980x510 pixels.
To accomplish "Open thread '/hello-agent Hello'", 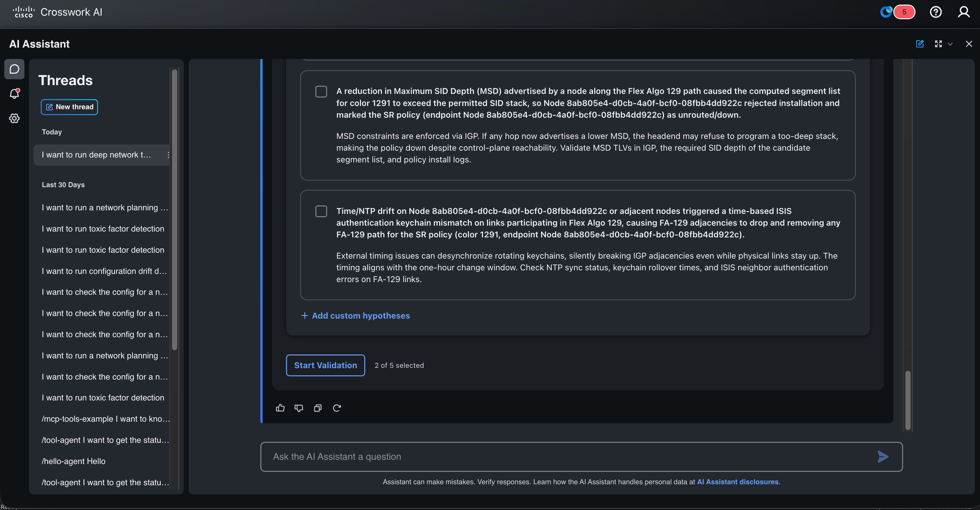I will pyautogui.click(x=73, y=461).
